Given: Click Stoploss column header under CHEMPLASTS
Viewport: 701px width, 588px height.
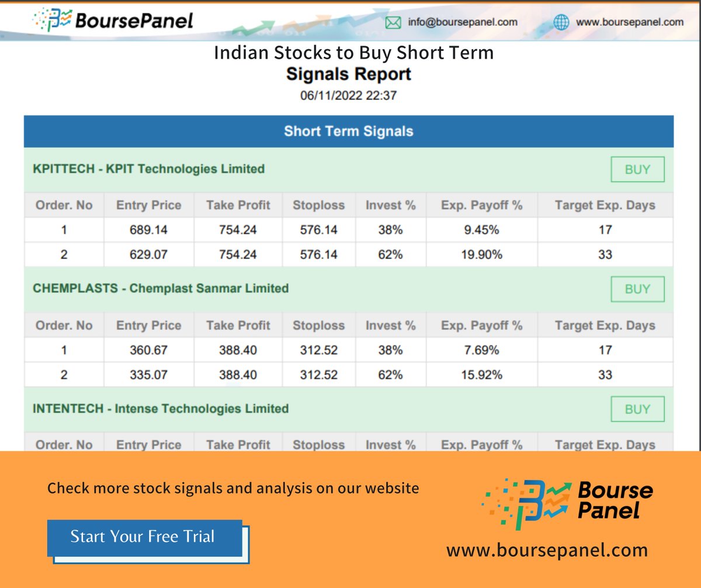Looking at the screenshot, I should click(x=318, y=326).
